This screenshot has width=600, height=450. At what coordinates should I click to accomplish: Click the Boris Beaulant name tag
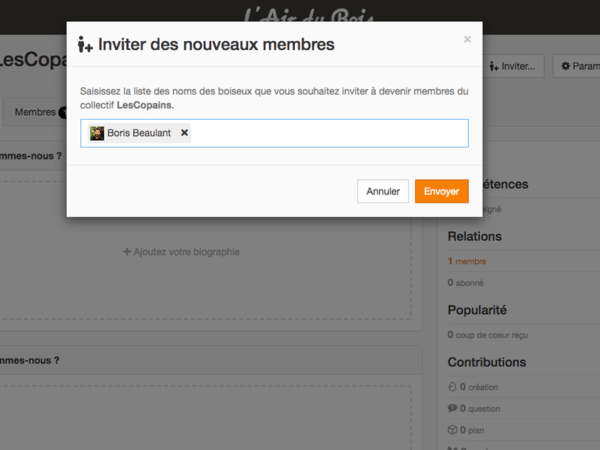click(x=139, y=133)
